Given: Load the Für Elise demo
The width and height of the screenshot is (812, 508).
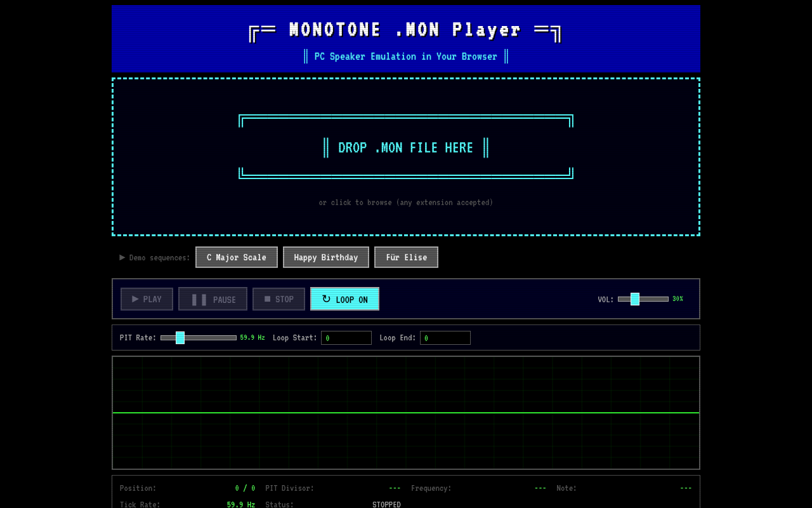Looking at the screenshot, I should tap(406, 257).
